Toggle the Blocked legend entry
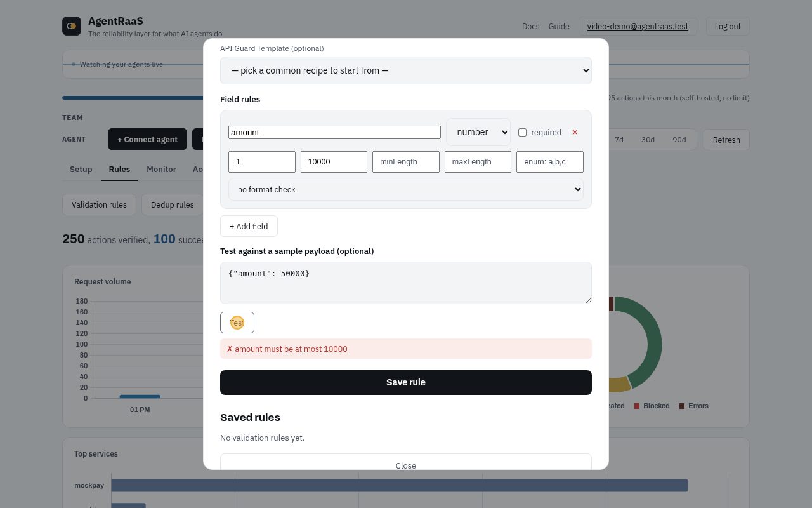 [652, 406]
